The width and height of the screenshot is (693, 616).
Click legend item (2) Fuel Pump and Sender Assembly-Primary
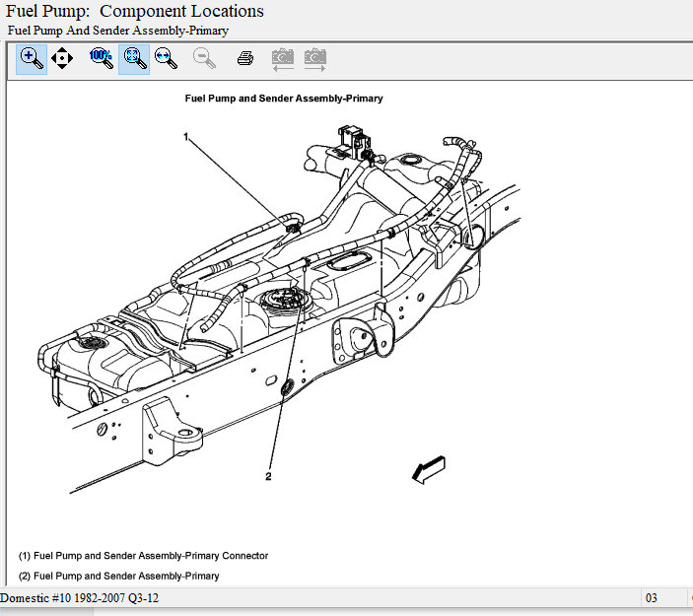pos(119,576)
